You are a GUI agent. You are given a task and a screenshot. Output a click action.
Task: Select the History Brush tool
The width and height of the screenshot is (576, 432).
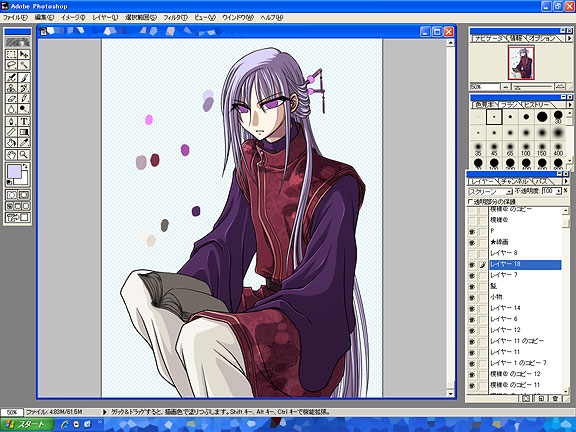(x=24, y=88)
